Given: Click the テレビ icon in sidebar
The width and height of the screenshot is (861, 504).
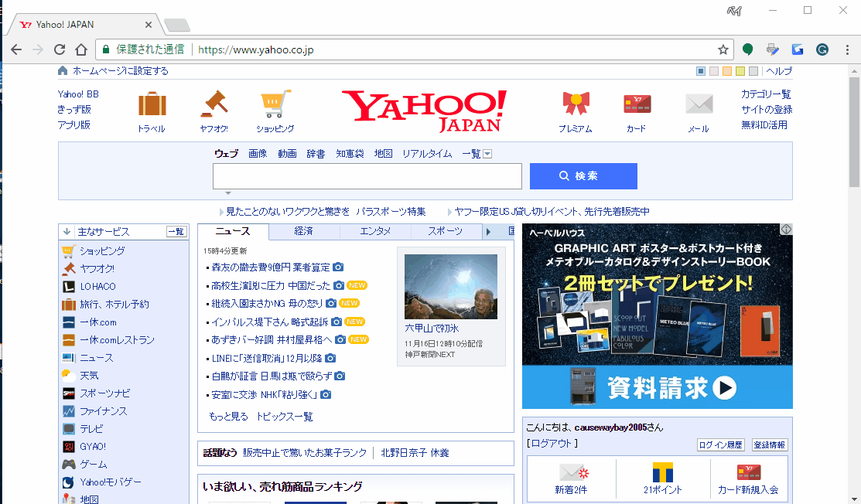Looking at the screenshot, I should pyautogui.click(x=69, y=429).
